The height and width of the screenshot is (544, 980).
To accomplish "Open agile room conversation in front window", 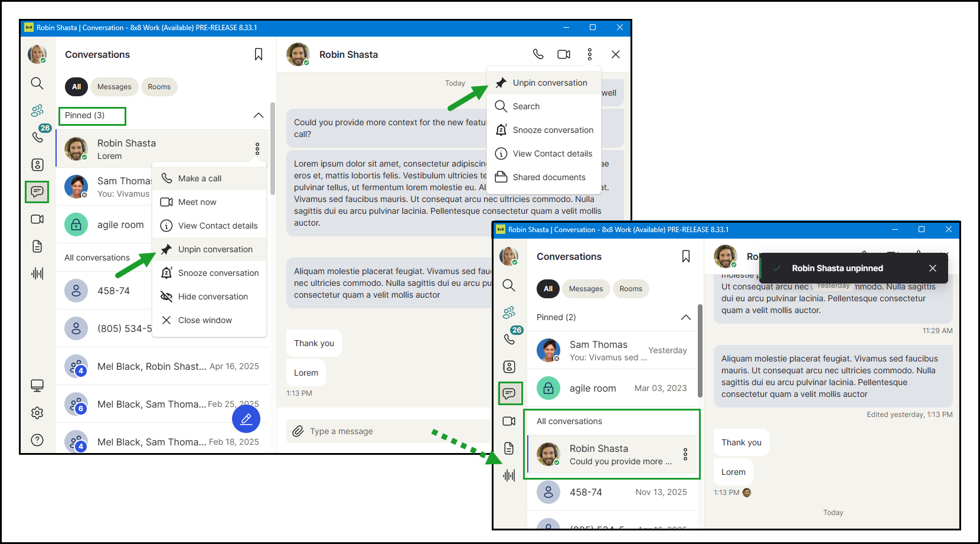I will [x=612, y=388].
